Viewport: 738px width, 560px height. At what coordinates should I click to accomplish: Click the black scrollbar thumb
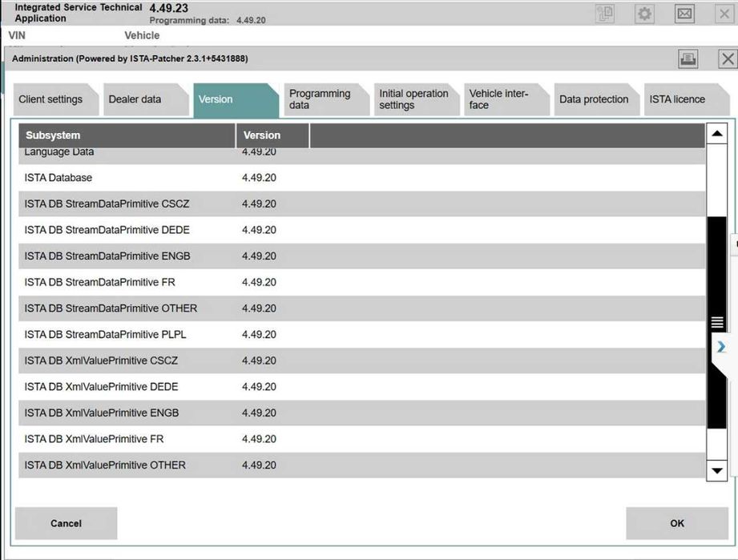click(717, 322)
